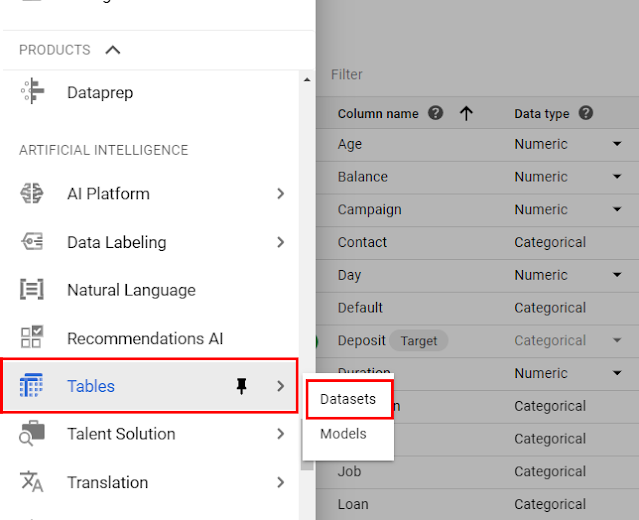Open data type dropdown for Age

tap(617, 144)
